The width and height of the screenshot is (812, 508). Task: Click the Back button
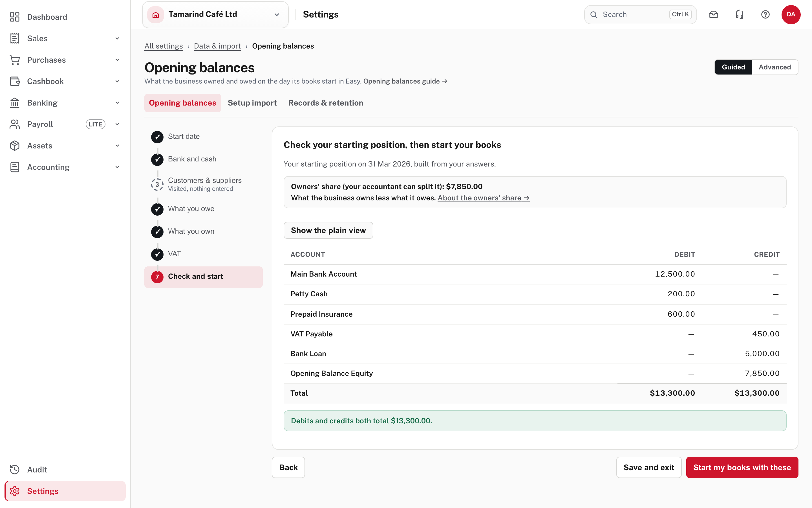288,467
